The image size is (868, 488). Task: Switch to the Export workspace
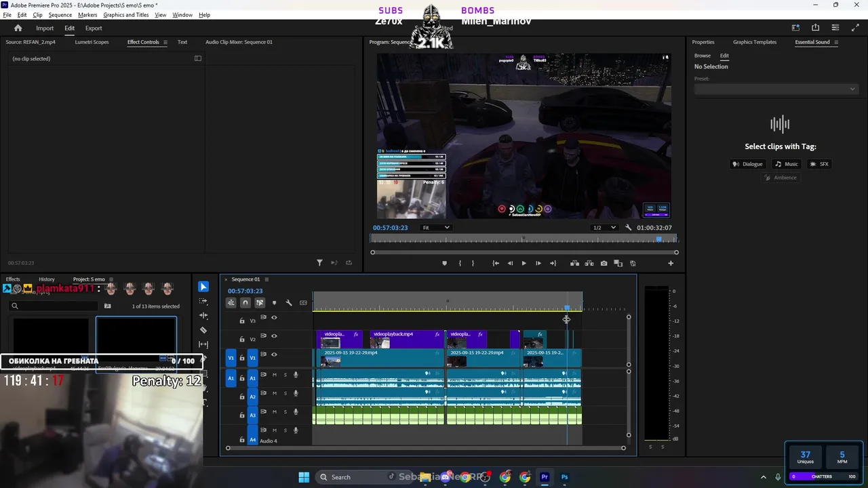pos(94,28)
